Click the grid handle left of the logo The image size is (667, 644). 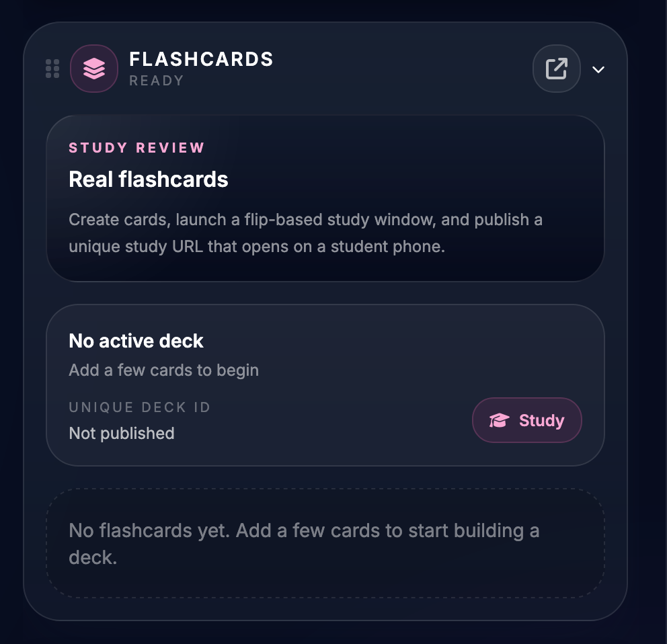click(52, 68)
